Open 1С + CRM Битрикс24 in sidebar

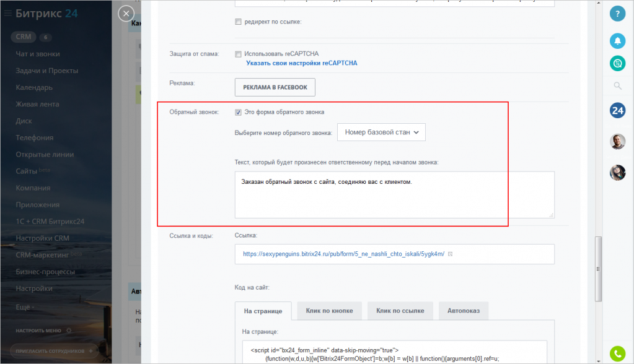click(x=50, y=222)
